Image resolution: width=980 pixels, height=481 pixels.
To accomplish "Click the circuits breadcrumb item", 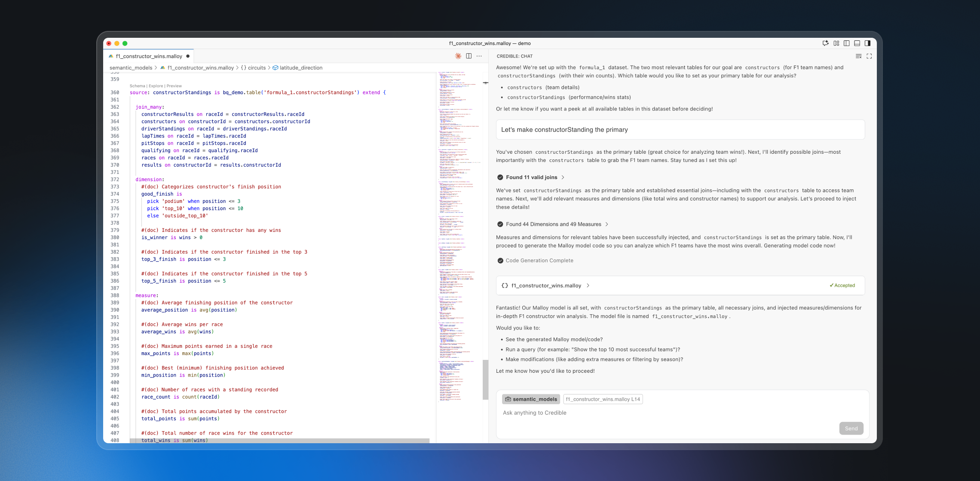I will [x=257, y=68].
